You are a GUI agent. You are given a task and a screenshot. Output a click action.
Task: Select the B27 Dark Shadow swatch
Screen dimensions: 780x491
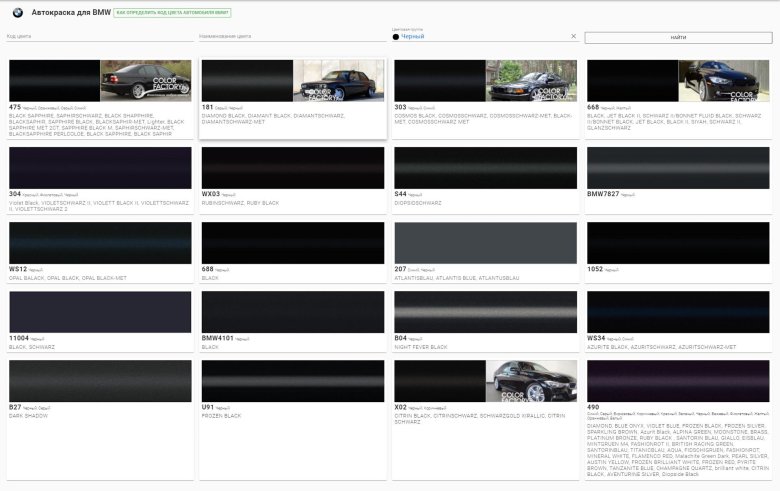(99, 381)
